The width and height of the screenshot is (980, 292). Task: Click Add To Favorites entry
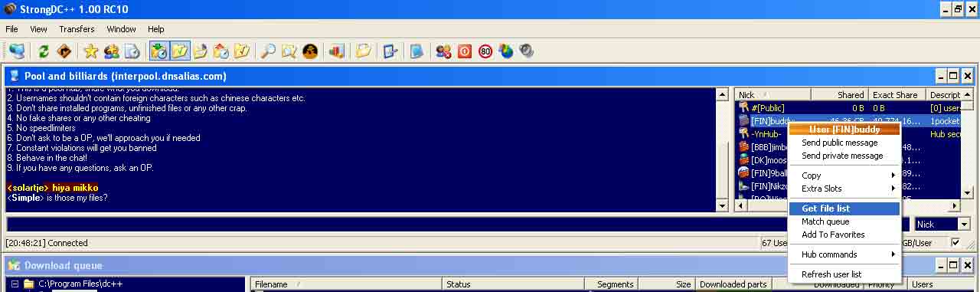point(833,235)
